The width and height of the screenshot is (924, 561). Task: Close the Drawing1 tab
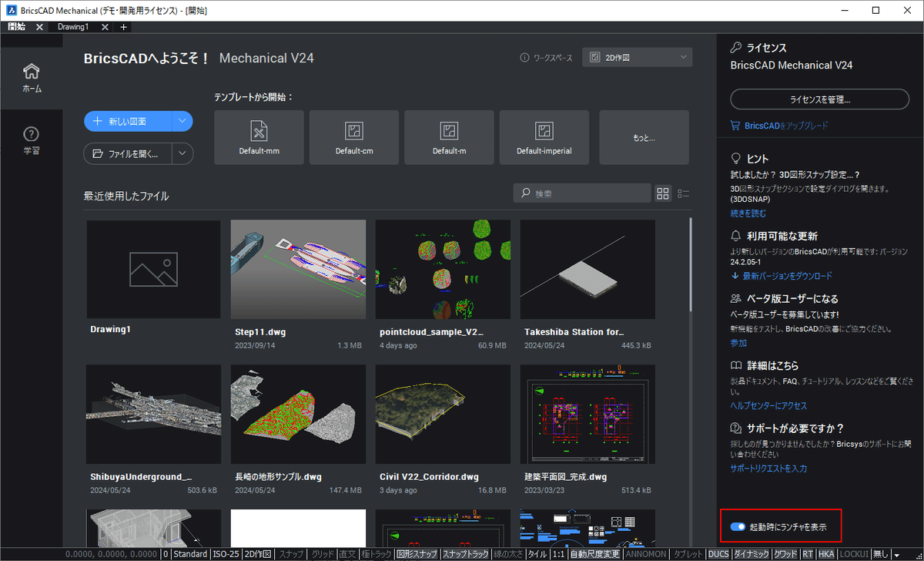(103, 27)
